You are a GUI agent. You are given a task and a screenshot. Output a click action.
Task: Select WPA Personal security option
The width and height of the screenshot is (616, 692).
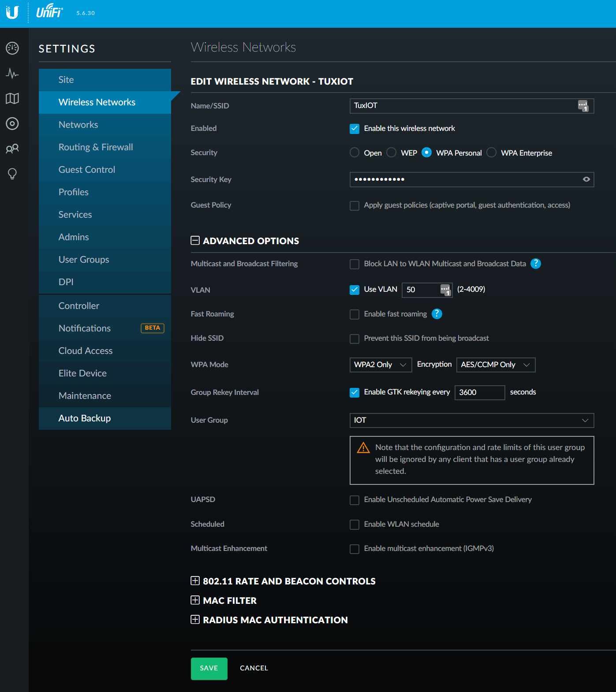click(426, 153)
